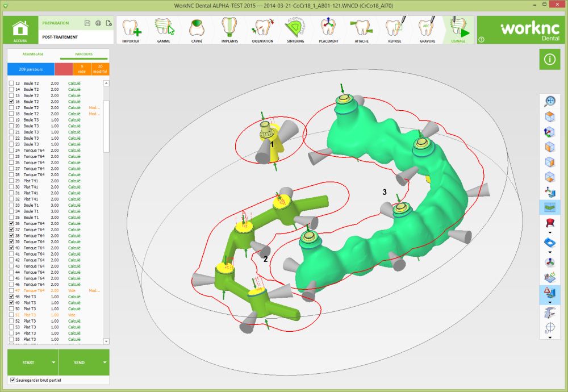Click the crosshair target icon
Screen dimensions: 568x392
(550, 327)
